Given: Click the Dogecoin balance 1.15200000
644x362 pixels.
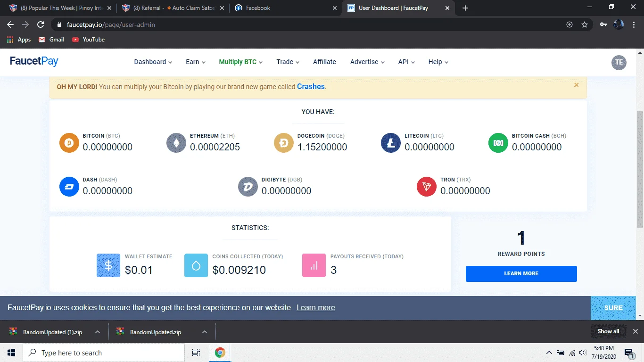Looking at the screenshot, I should (x=322, y=147).
